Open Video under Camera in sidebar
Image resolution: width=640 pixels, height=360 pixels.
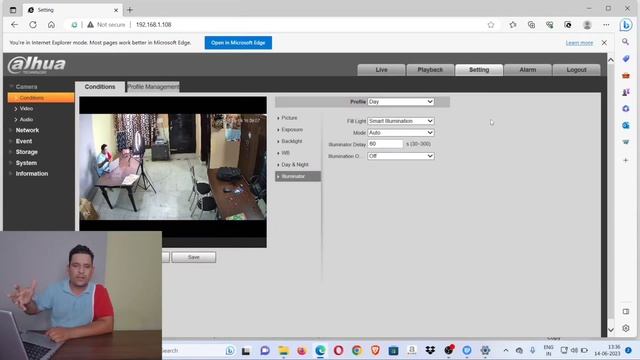click(26, 109)
